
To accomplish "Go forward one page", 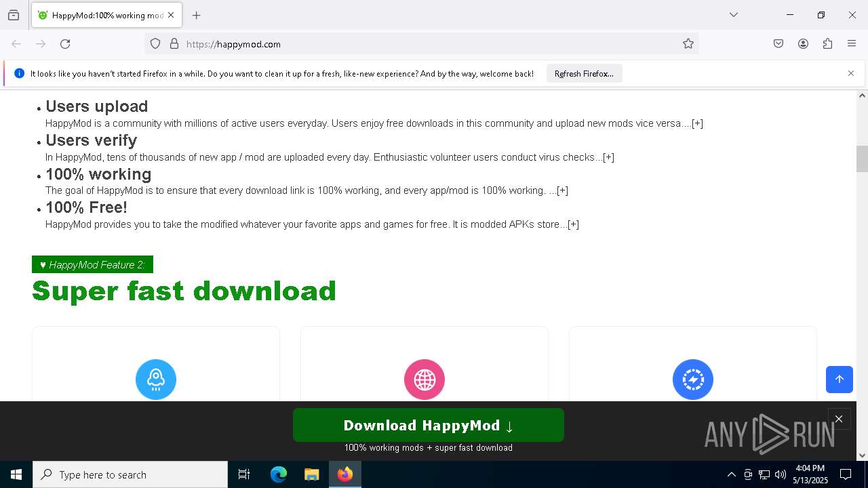I will (41, 44).
